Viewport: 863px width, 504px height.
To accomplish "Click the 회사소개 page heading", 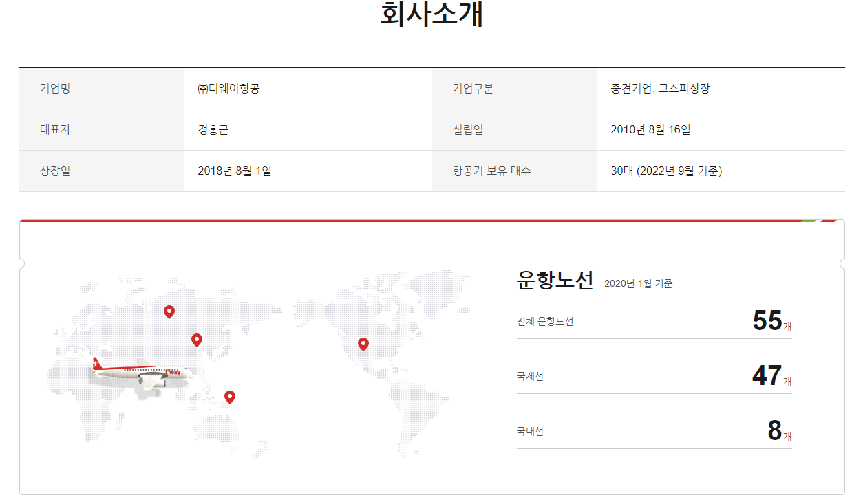I will (431, 14).
